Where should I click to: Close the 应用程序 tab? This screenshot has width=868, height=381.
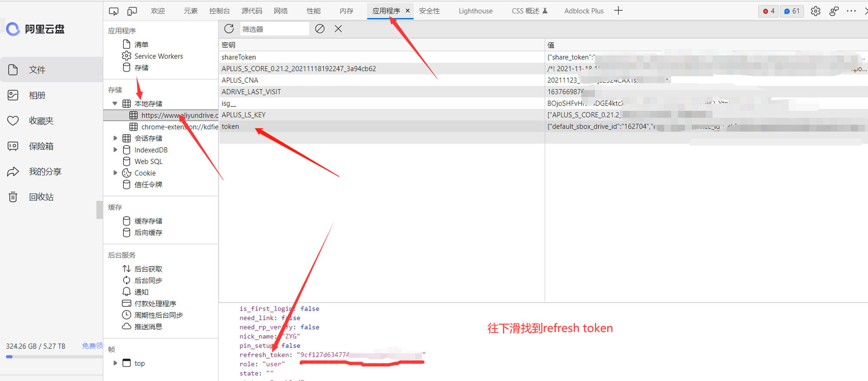coord(408,11)
